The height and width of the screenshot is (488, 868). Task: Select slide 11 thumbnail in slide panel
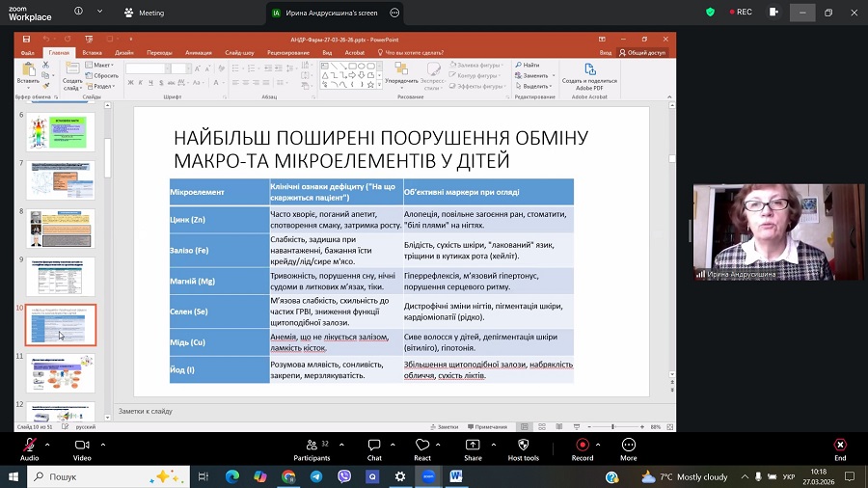coord(61,372)
